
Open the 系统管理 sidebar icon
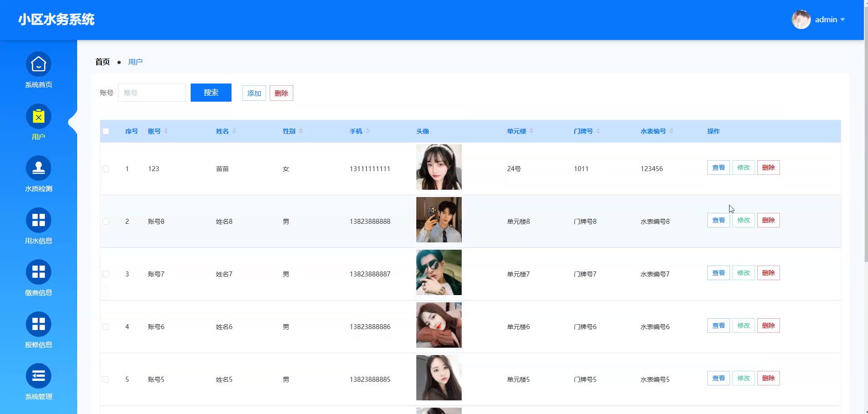[x=39, y=376]
